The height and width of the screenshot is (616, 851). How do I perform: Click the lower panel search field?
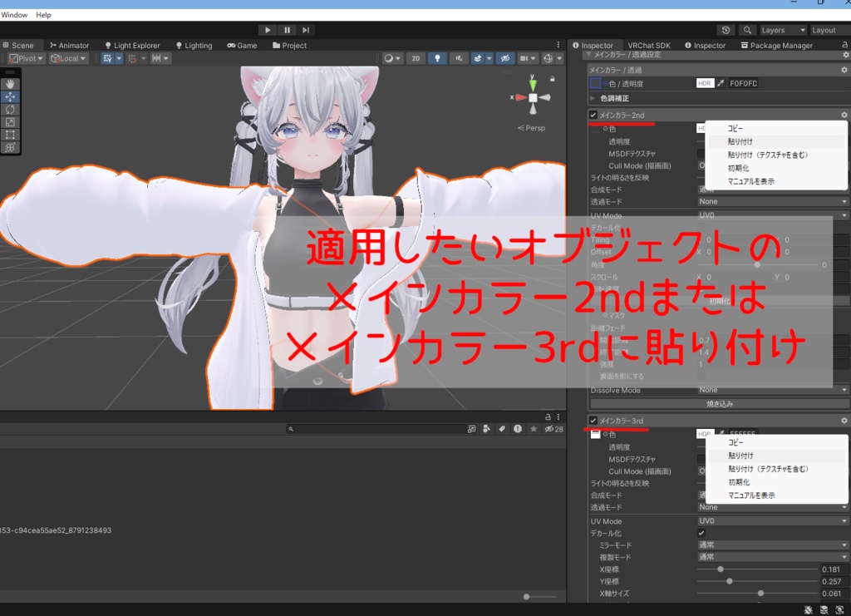pyautogui.click(x=376, y=429)
